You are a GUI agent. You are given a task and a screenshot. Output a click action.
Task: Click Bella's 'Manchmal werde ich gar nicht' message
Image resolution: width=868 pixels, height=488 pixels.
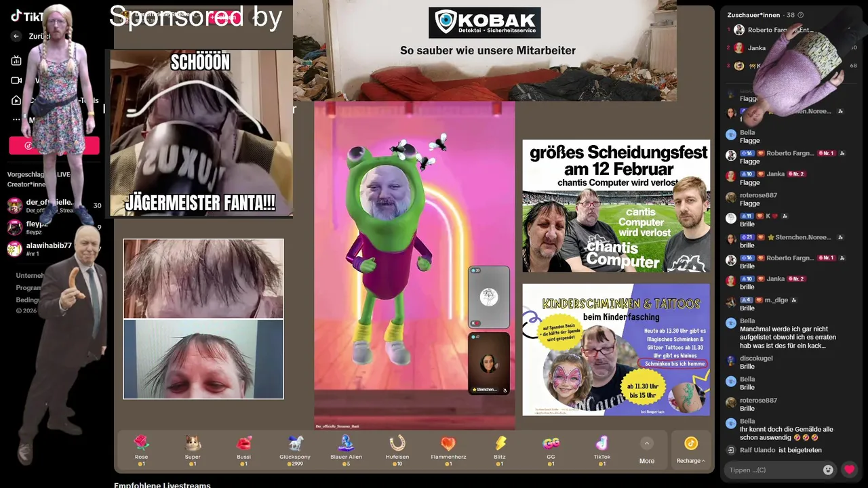point(788,337)
